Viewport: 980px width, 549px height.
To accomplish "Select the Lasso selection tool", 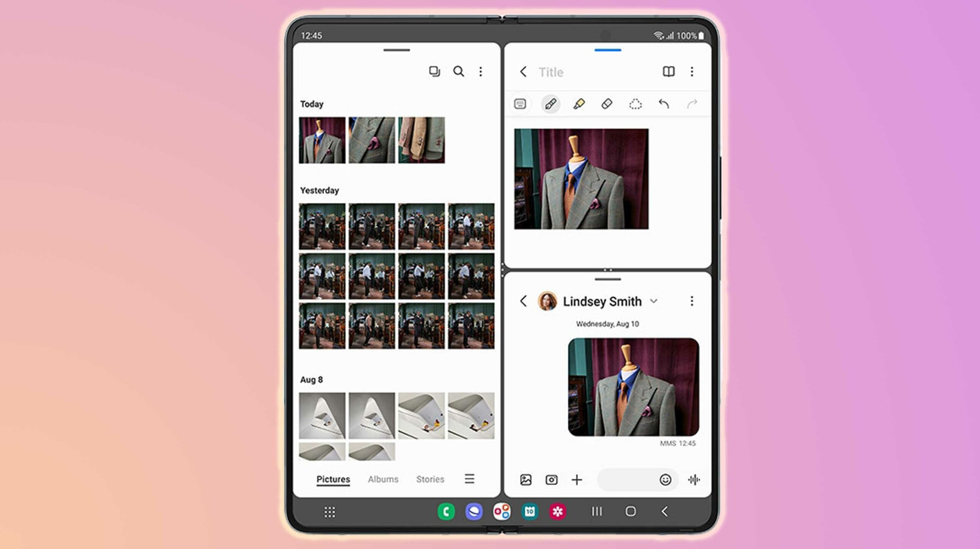I will [635, 104].
